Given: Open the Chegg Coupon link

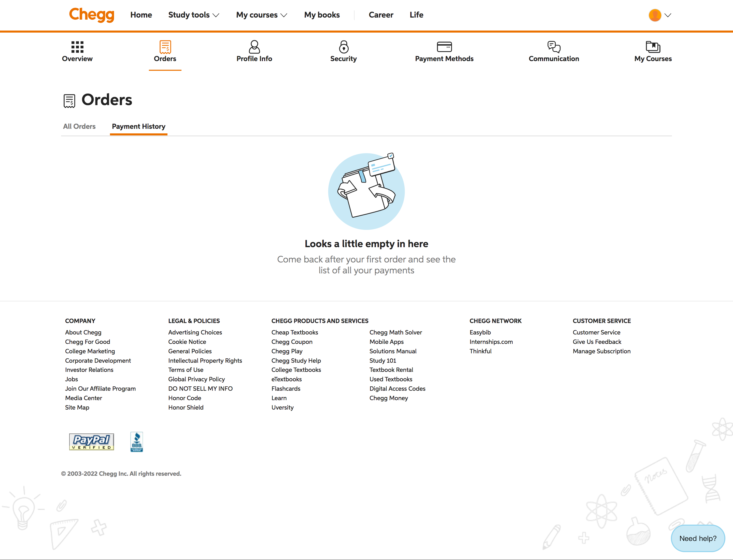Looking at the screenshot, I should point(292,342).
